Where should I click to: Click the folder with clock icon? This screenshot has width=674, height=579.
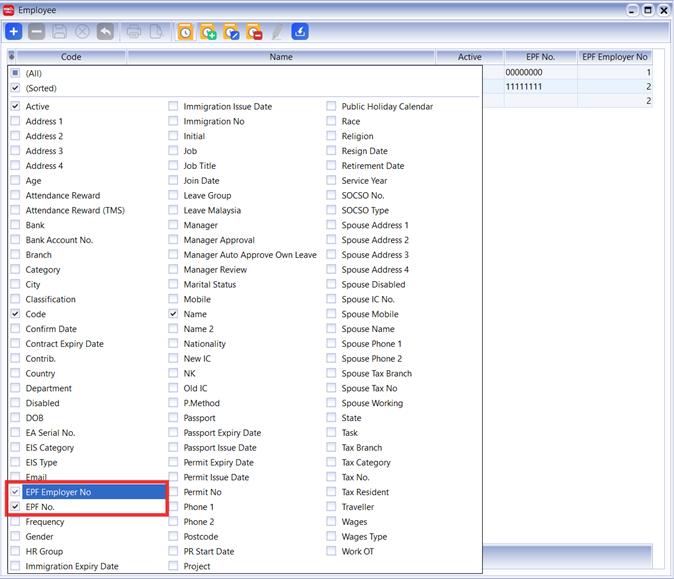point(186,32)
